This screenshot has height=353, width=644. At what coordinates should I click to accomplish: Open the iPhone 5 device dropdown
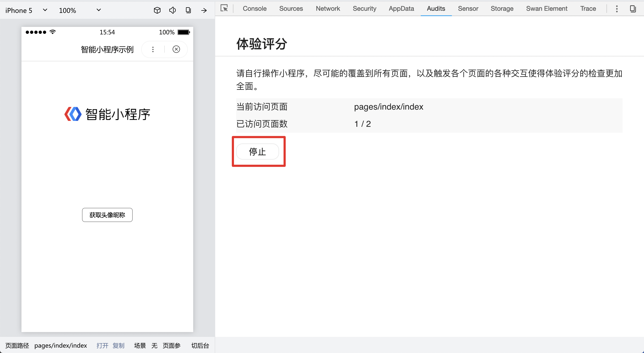(x=26, y=10)
